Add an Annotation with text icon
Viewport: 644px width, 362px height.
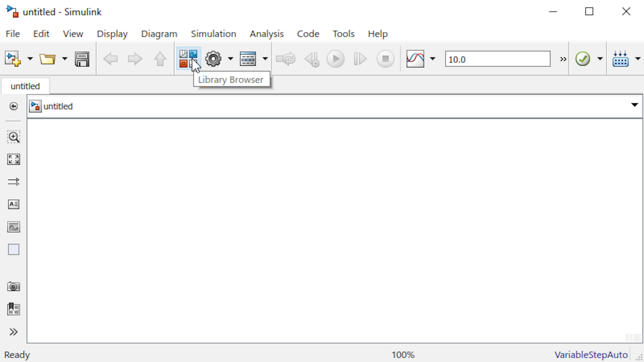pos(14,204)
